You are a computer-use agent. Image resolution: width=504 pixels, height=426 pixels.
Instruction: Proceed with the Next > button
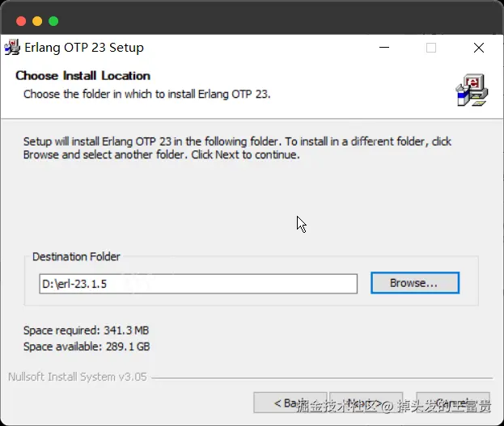coord(366,403)
